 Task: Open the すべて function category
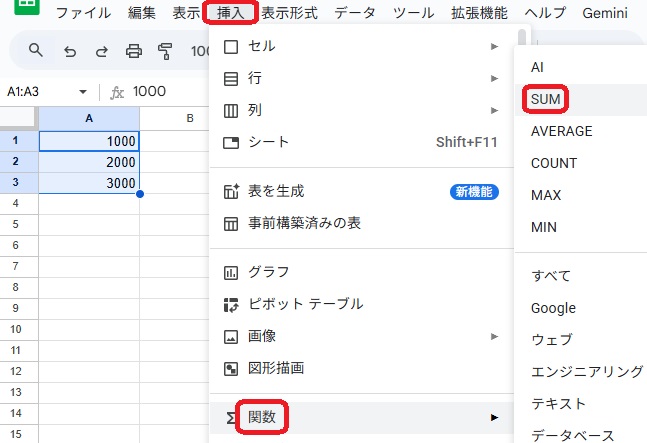[x=581, y=276]
